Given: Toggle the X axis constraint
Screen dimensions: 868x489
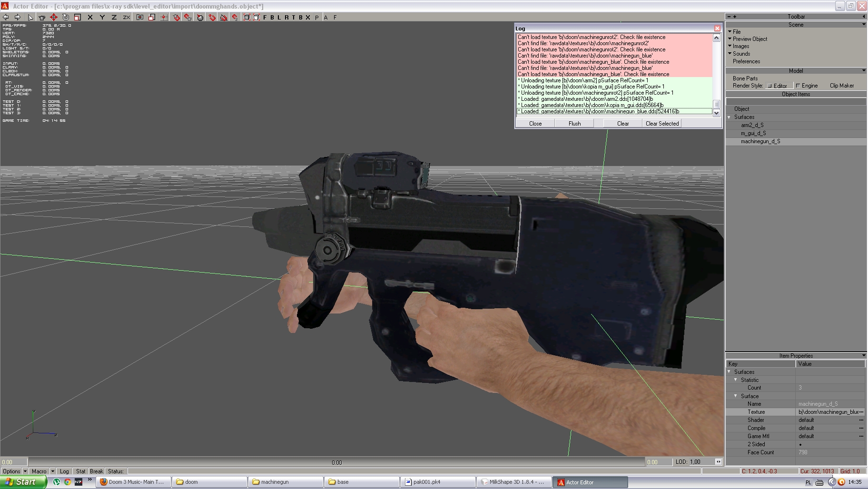Looking at the screenshot, I should [90, 17].
